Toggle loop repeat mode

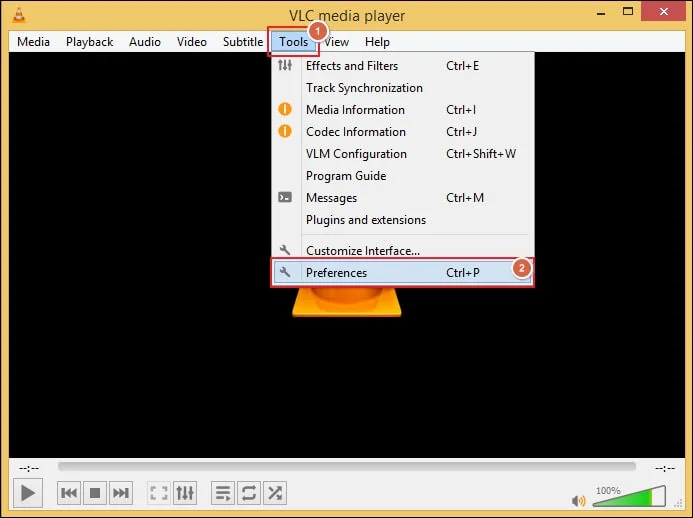point(249,493)
